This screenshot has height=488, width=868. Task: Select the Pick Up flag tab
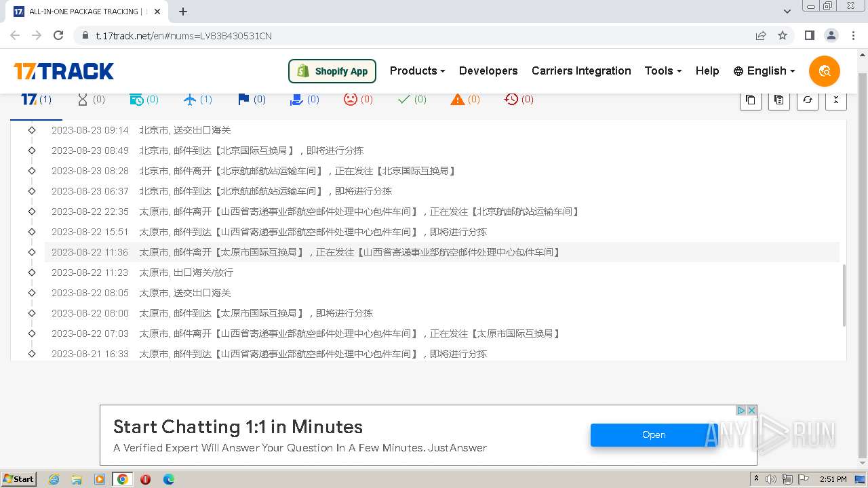(251, 99)
